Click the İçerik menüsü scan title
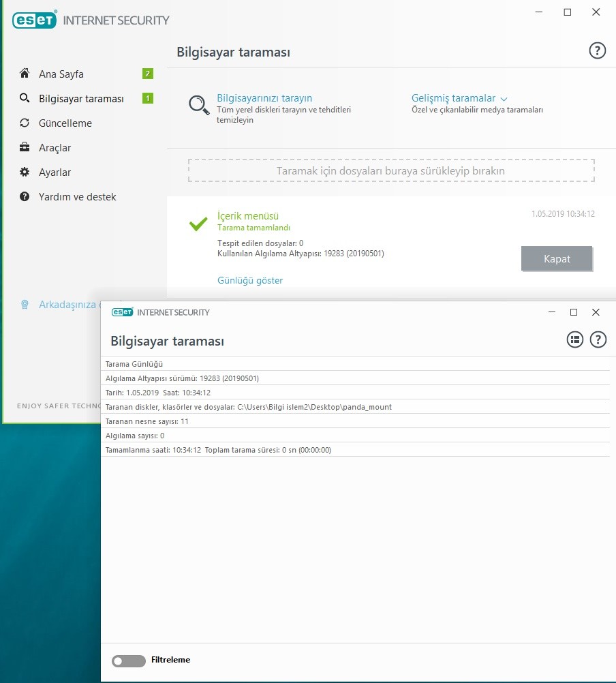616x683 pixels. [248, 216]
